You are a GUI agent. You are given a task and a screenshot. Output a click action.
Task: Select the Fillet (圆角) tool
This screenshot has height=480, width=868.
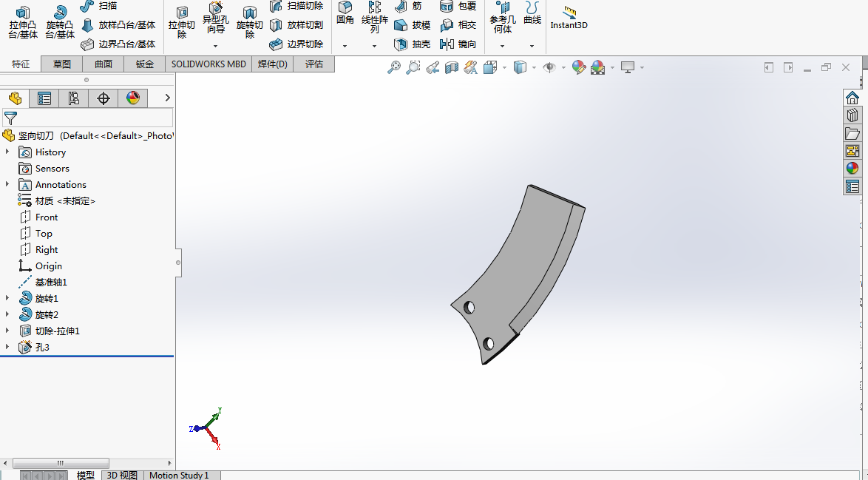[345, 13]
